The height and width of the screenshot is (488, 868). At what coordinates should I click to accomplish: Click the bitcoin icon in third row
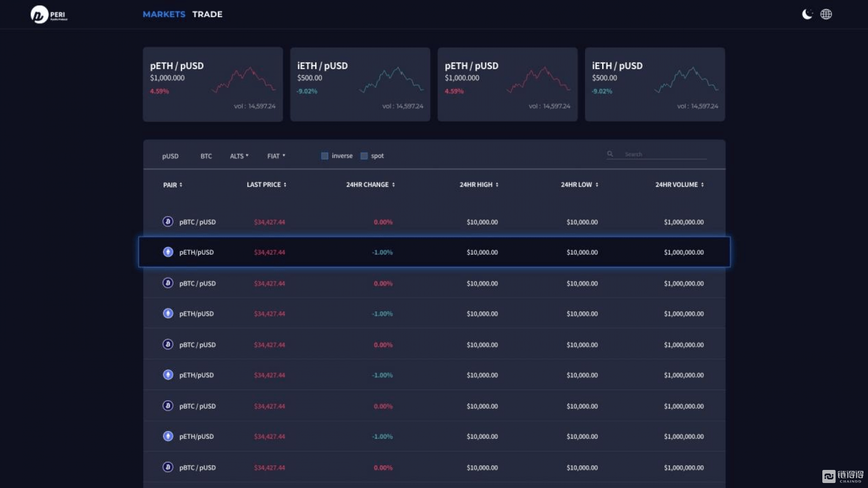(x=168, y=283)
